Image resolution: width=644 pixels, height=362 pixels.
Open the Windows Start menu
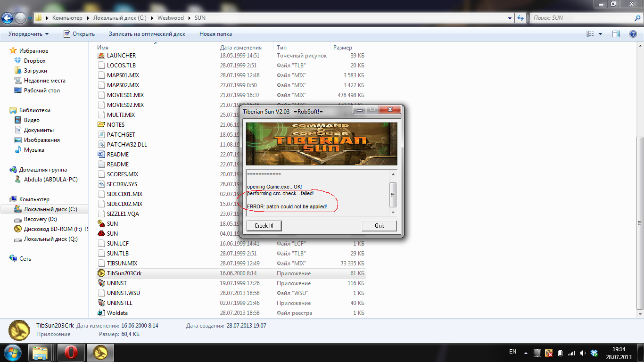12,353
